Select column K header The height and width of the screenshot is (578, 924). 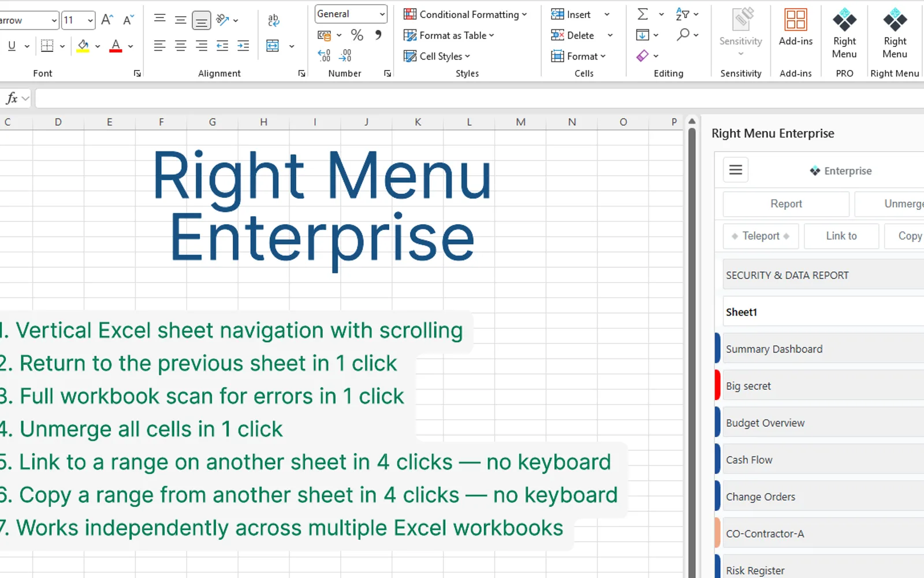point(418,122)
